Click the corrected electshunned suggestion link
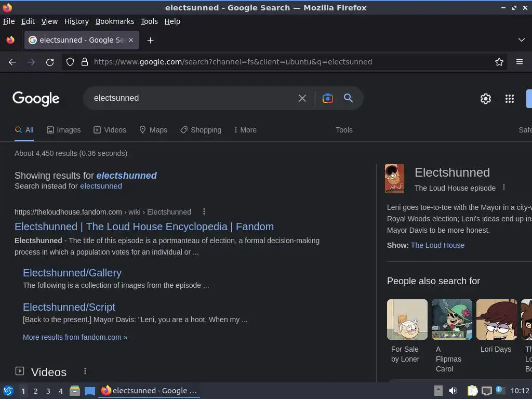This screenshot has height=399, width=532. pos(127,176)
